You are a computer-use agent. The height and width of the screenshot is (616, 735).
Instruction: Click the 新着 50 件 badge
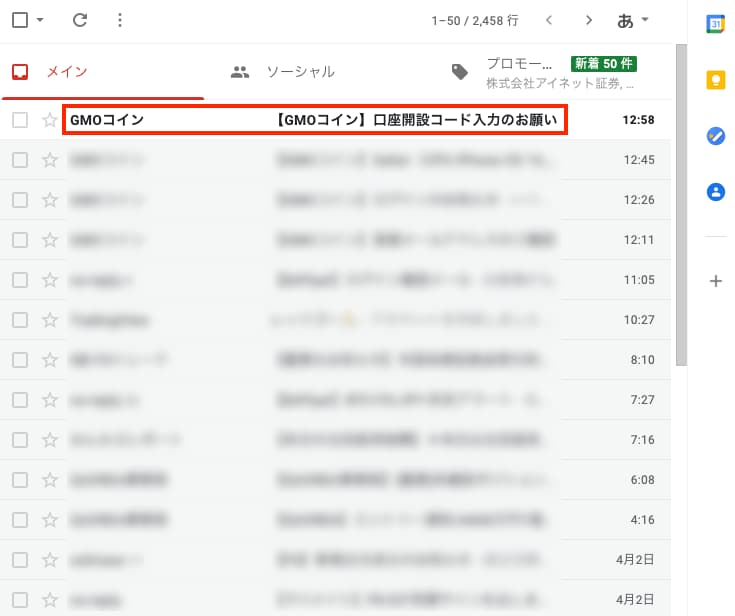click(604, 63)
